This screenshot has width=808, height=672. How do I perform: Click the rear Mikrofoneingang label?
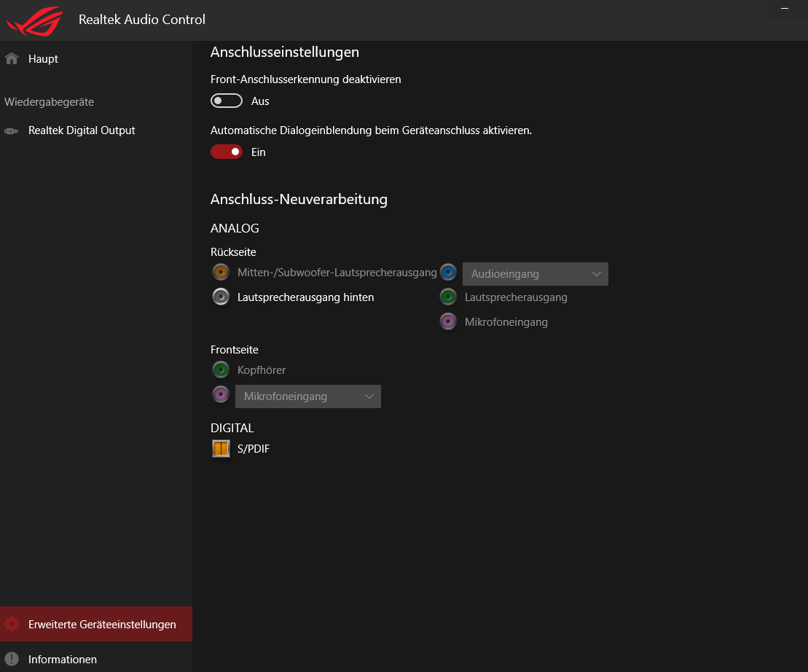tap(506, 321)
